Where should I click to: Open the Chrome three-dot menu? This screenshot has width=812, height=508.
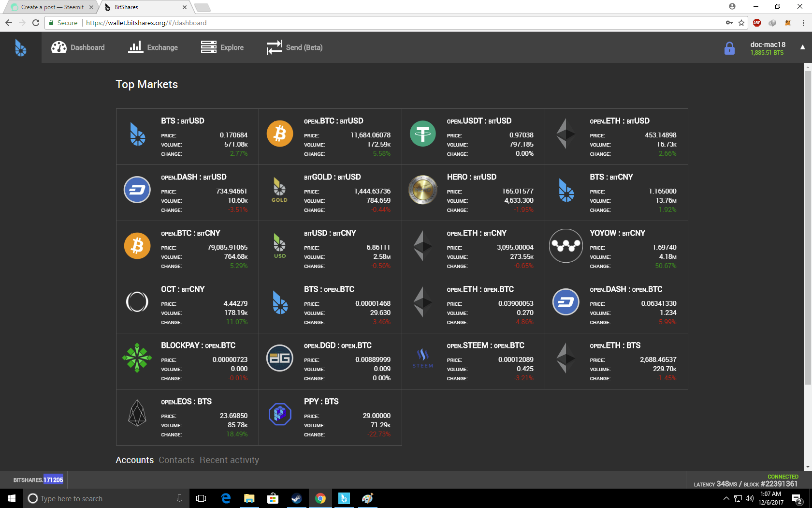803,23
